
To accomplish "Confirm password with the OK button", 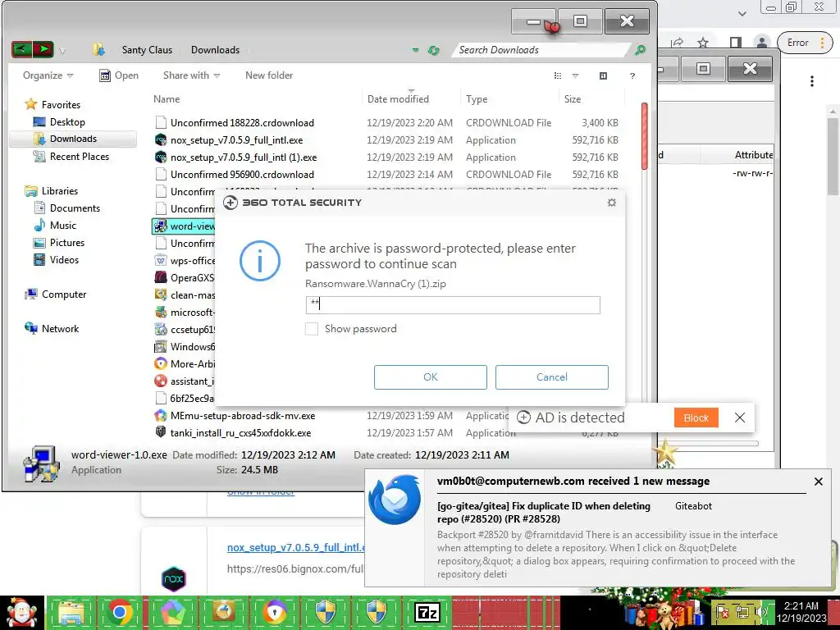I will pos(430,377).
